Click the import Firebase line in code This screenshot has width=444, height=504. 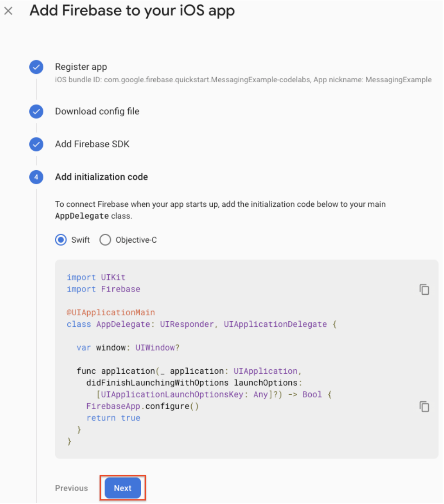click(103, 289)
